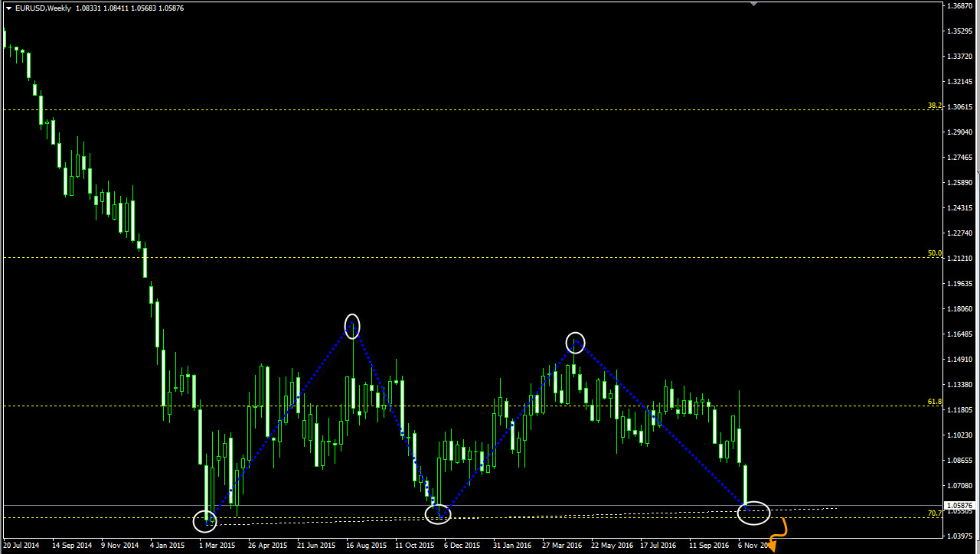Screen dimensions: 980x554
Task: Click the 1.25890 price axis label
Action: [960, 183]
